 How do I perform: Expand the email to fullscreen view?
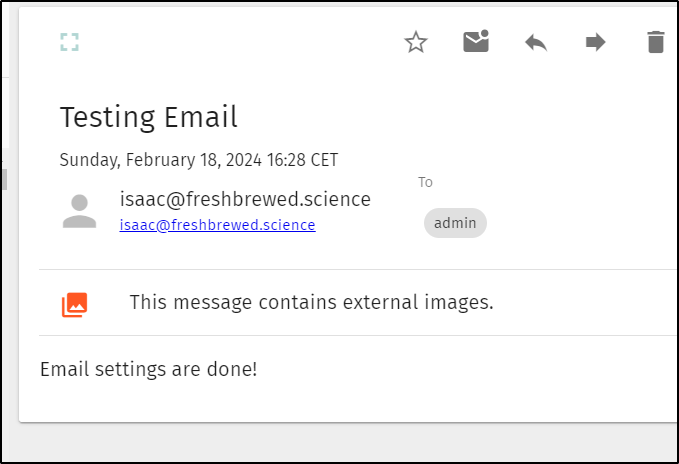[69, 42]
